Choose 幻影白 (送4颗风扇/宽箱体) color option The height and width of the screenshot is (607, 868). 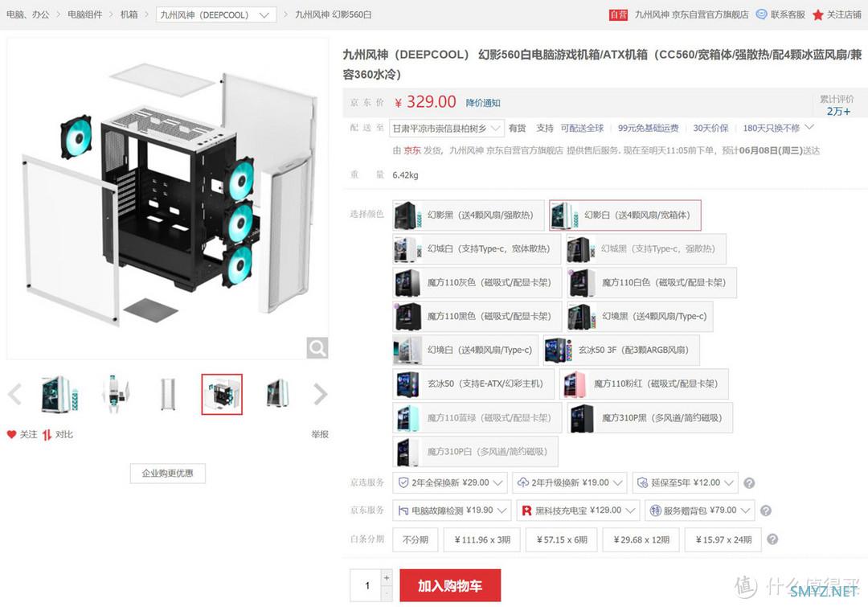point(625,215)
